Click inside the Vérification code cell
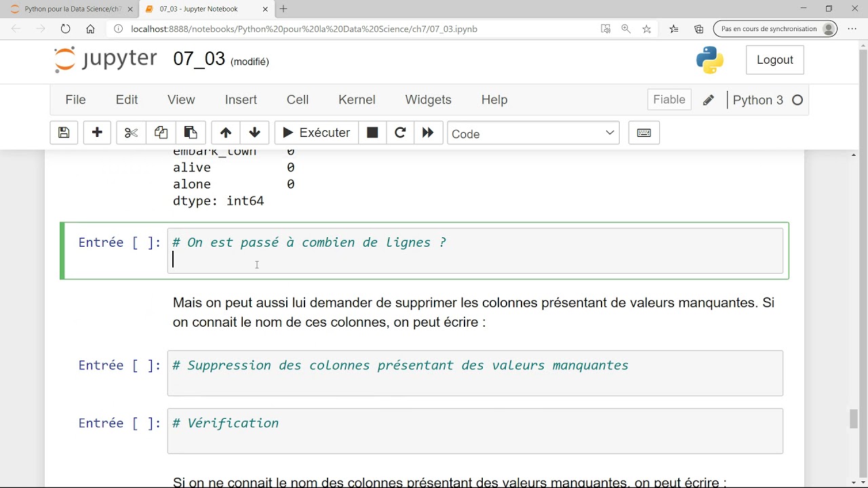Screen dimensions: 868x488 click(x=475, y=431)
